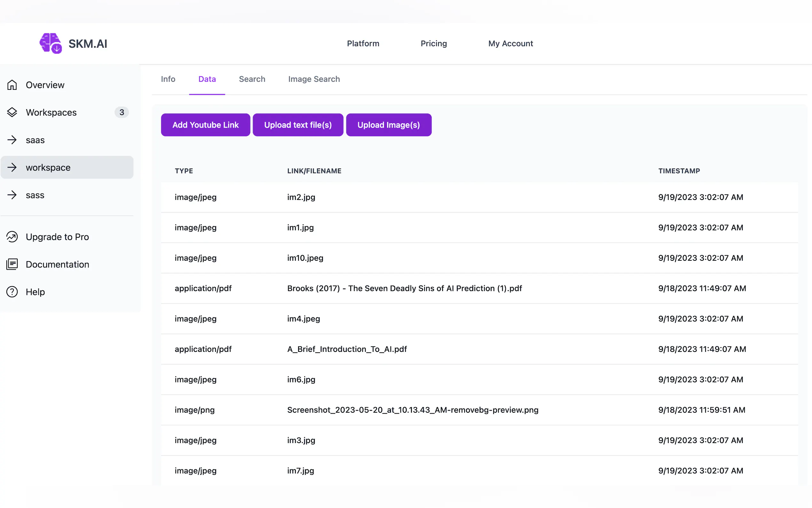Click the arrow icon beside saas
This screenshot has width=812, height=508.
tap(12, 140)
